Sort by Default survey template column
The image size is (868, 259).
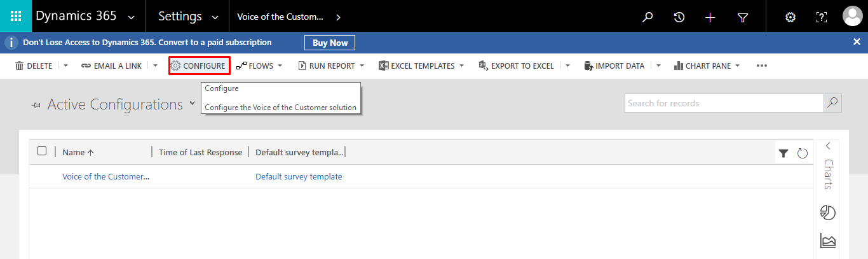pyautogui.click(x=299, y=152)
